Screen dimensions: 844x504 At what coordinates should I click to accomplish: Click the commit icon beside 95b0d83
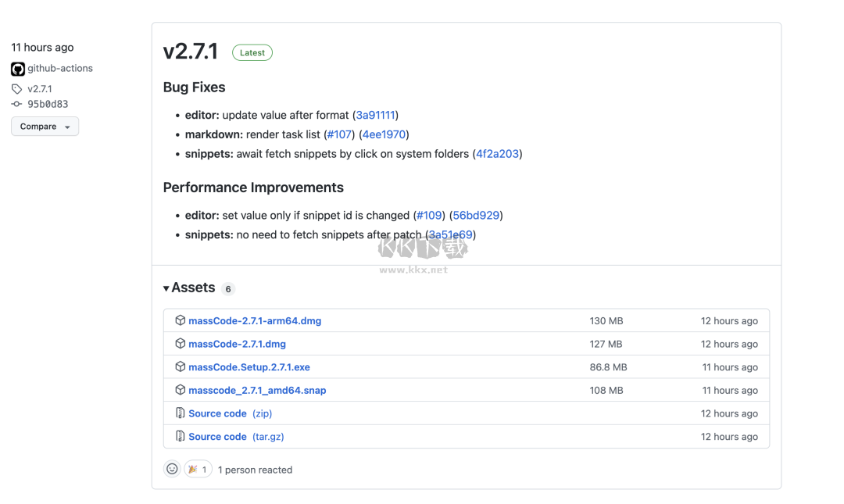pyautogui.click(x=17, y=104)
